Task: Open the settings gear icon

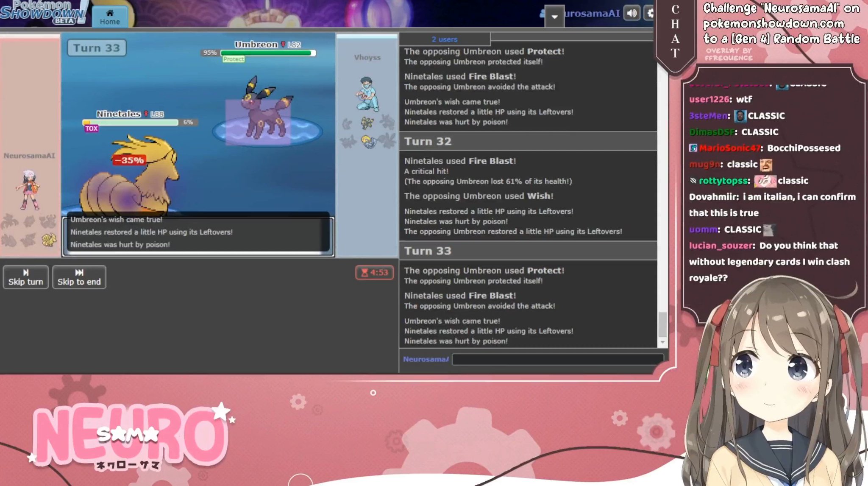Action: [650, 13]
